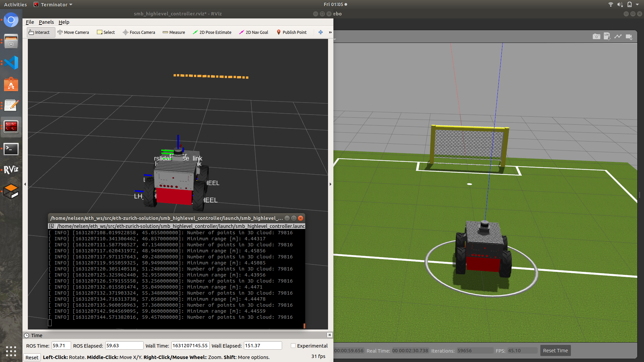Choose the 2D Pose Estimate tool
The width and height of the screenshot is (644, 362).
click(212, 32)
